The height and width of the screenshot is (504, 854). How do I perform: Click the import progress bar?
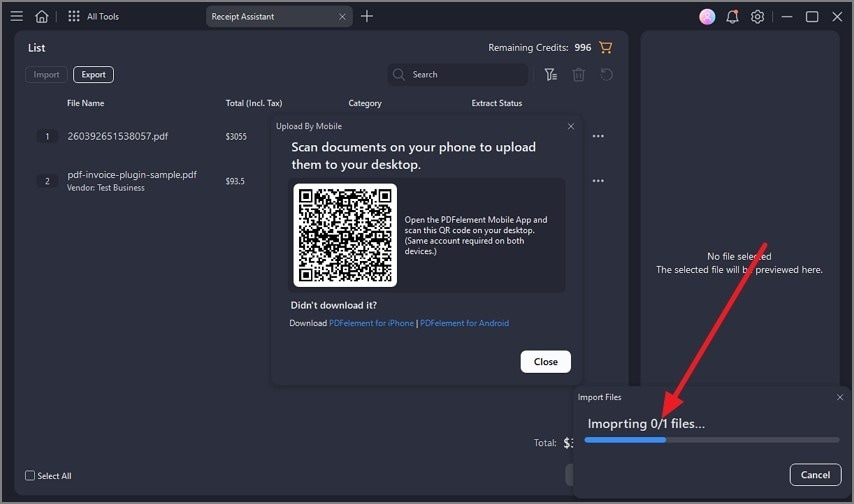(x=712, y=440)
